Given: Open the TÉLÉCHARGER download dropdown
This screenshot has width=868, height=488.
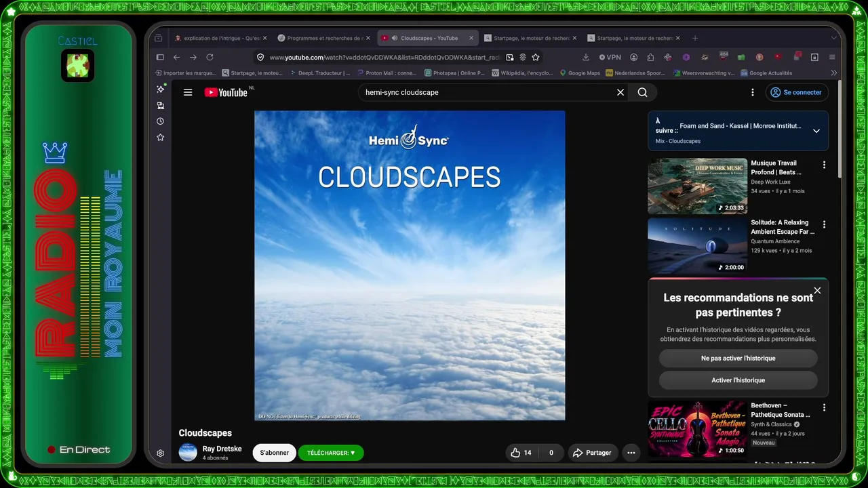Looking at the screenshot, I should (331, 453).
